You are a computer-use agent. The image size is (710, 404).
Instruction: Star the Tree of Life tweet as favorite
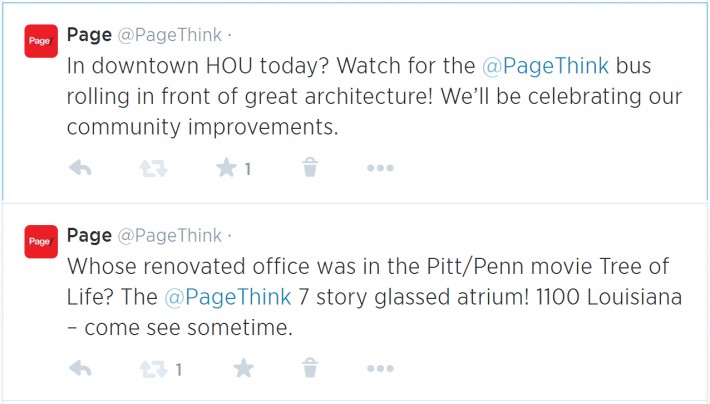pos(243,369)
